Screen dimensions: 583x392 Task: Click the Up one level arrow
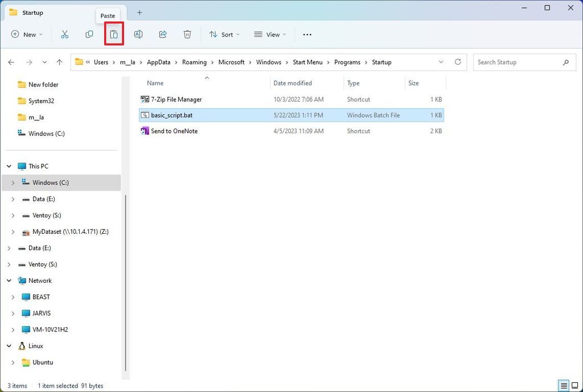tap(60, 62)
